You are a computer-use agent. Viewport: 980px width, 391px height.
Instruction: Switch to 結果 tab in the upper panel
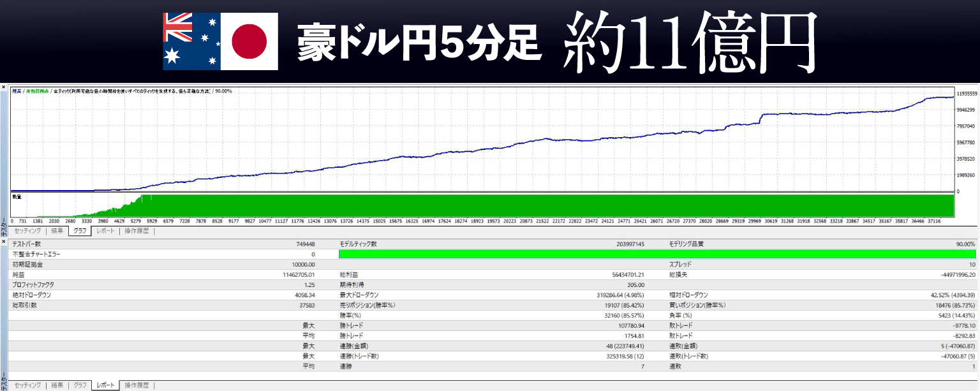57,231
